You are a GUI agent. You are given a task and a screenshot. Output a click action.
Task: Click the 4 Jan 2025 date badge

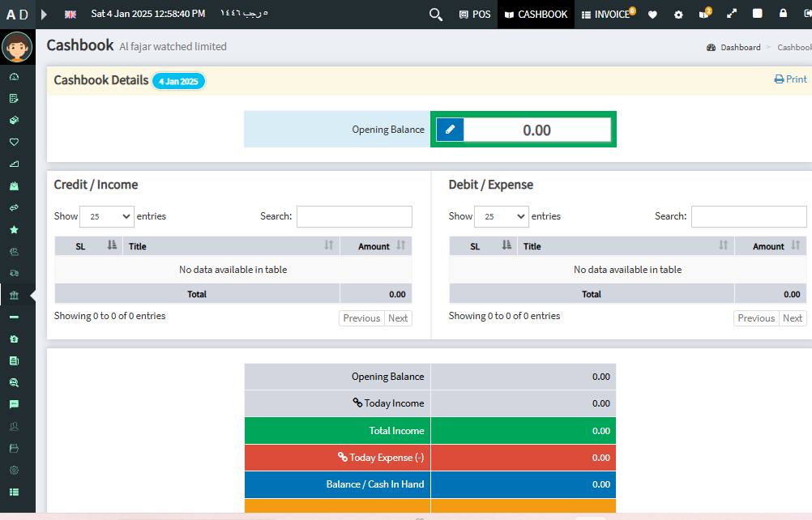click(x=178, y=81)
